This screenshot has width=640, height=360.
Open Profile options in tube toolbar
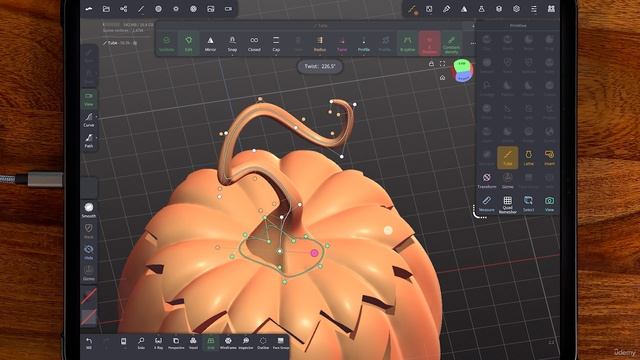point(364,43)
